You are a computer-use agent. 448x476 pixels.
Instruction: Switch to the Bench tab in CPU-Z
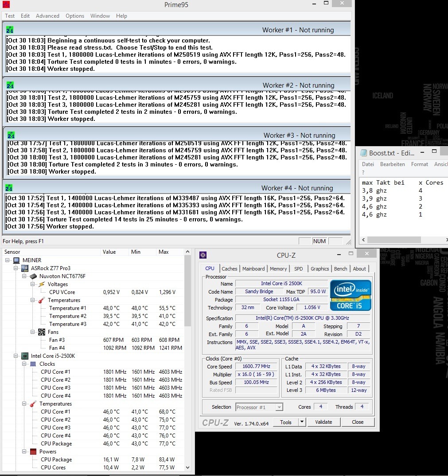click(340, 269)
